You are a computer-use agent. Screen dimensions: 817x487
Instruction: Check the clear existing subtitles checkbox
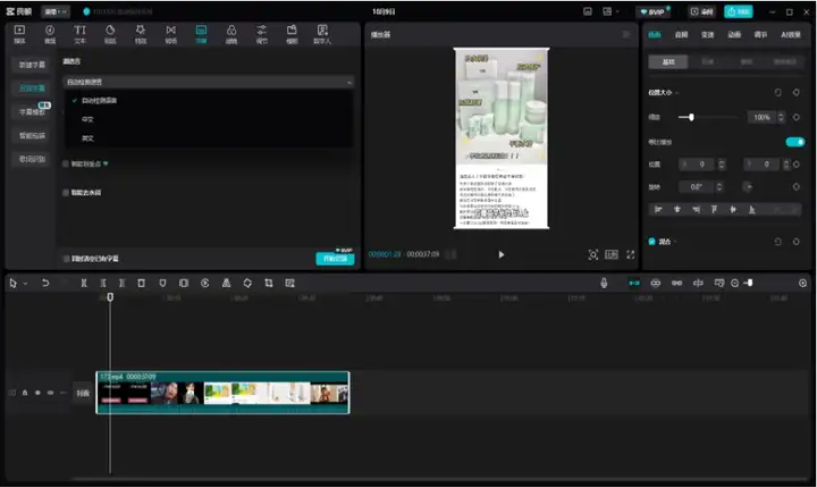pyautogui.click(x=66, y=258)
